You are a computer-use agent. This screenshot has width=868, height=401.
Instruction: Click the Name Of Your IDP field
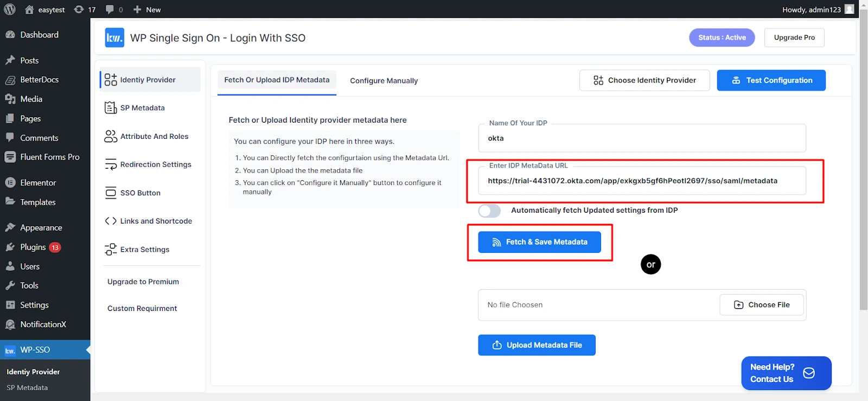[642, 138]
